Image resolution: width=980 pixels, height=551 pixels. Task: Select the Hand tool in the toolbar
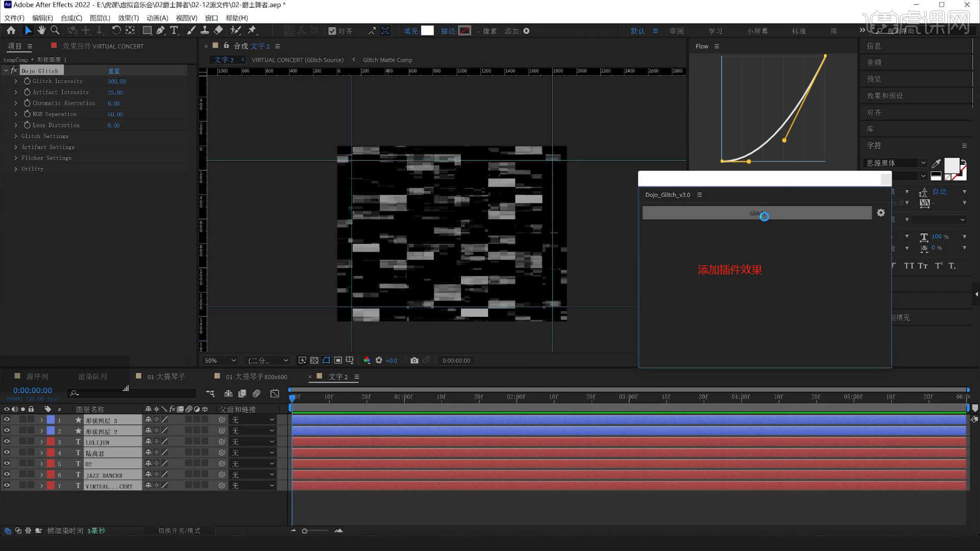tap(41, 30)
